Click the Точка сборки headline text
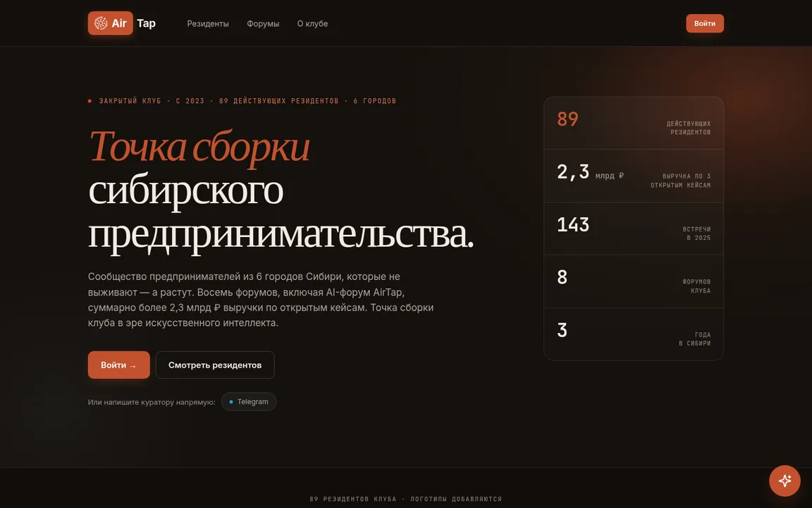This screenshot has width=812, height=508. pos(199,147)
